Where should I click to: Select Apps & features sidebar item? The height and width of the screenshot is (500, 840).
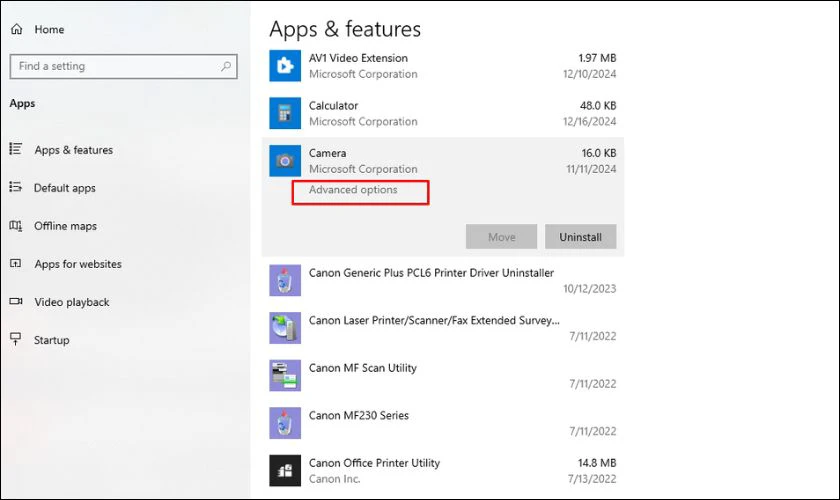74,150
